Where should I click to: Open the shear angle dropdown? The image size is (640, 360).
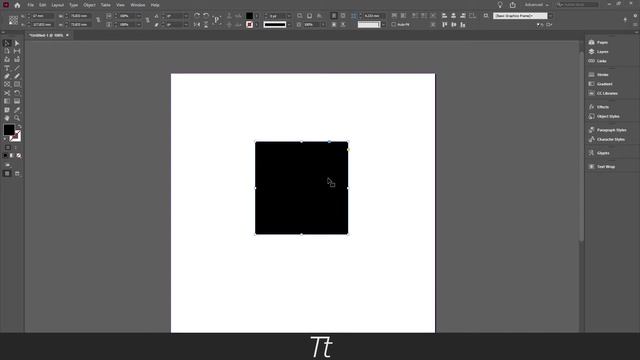[186, 24]
